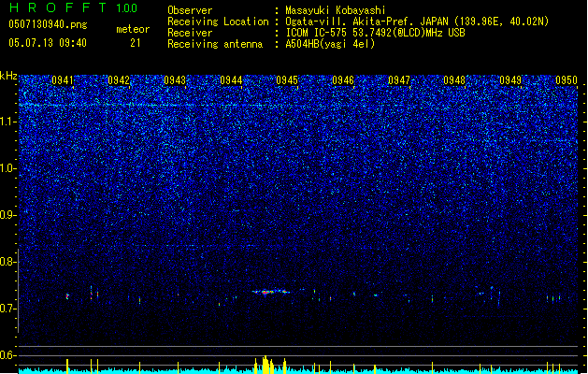The height and width of the screenshot is (374, 588).
Task: Click the long meteor echo near 0945
Action: tap(271, 292)
